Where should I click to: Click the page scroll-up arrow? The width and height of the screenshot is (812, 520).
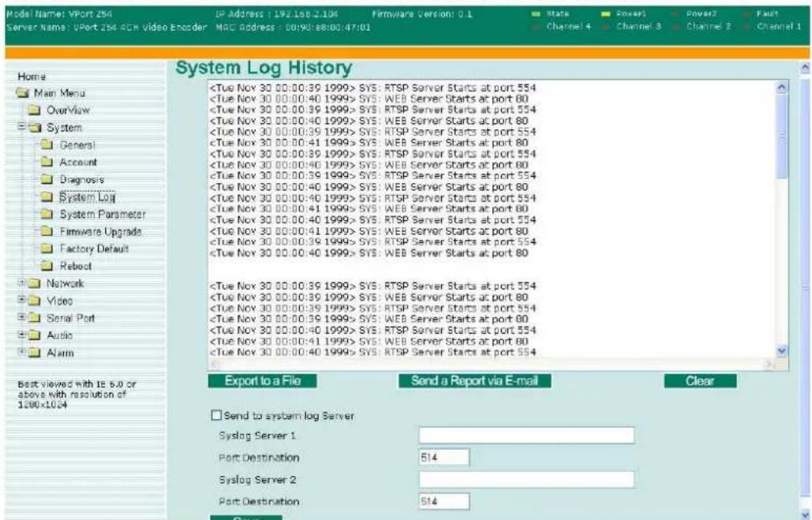point(805,67)
